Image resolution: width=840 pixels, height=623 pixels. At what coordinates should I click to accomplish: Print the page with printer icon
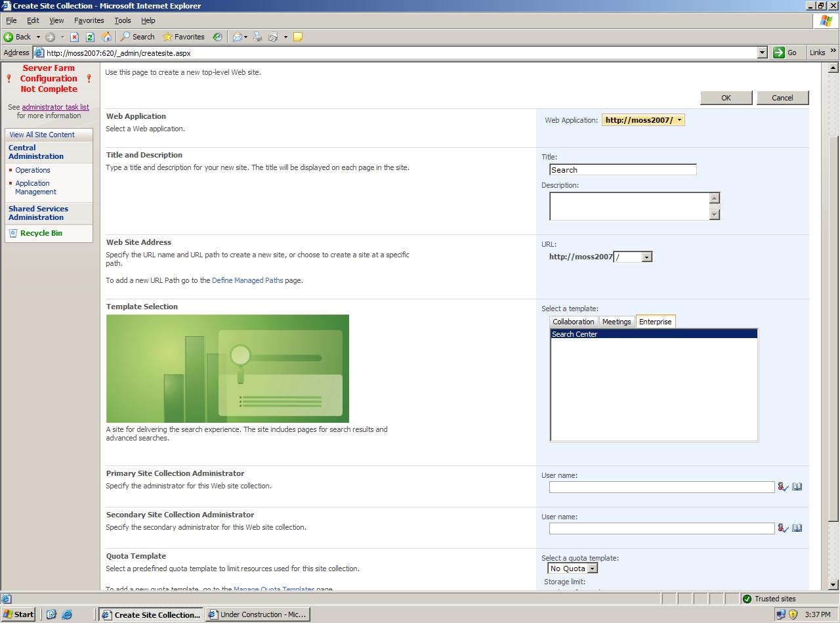pyautogui.click(x=258, y=37)
